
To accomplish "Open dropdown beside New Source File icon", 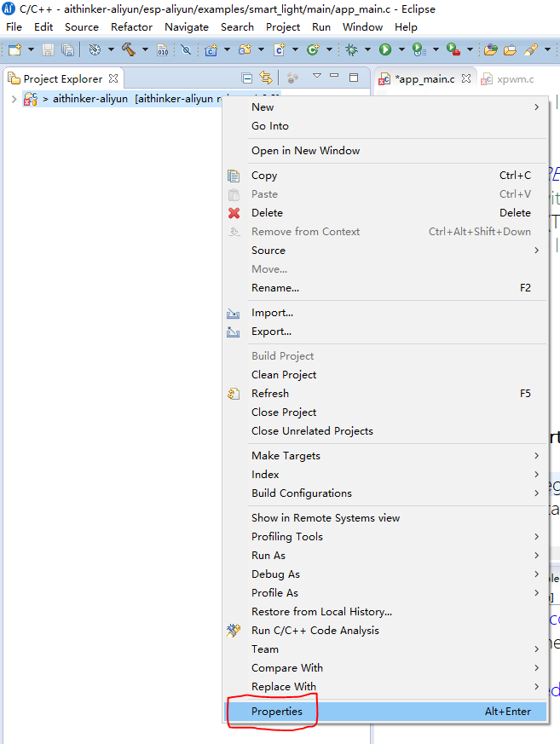I will [x=295, y=49].
